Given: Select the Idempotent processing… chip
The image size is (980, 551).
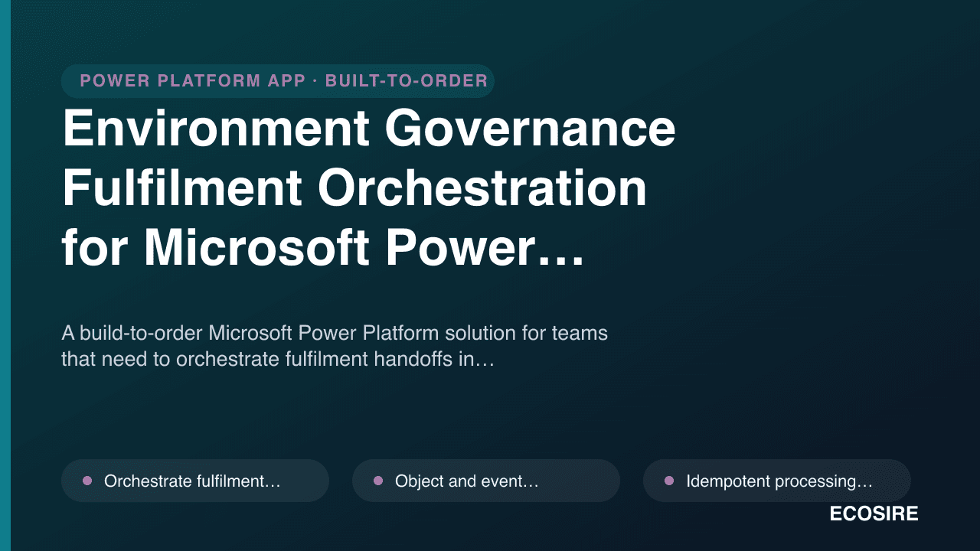Looking at the screenshot, I should (777, 481).
